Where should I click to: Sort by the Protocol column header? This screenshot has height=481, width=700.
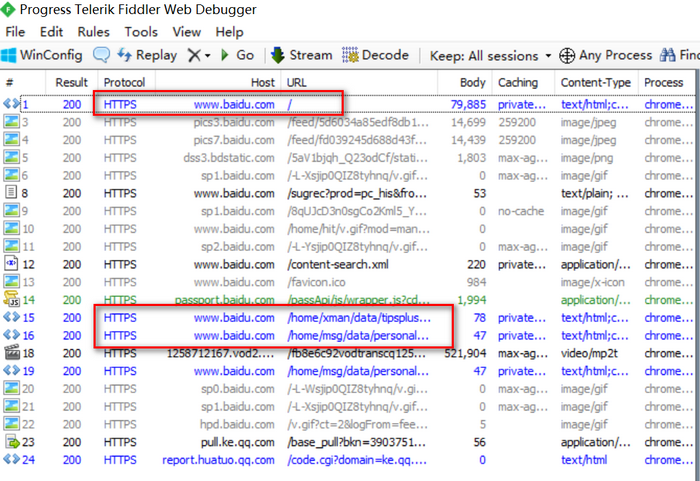[x=126, y=83]
